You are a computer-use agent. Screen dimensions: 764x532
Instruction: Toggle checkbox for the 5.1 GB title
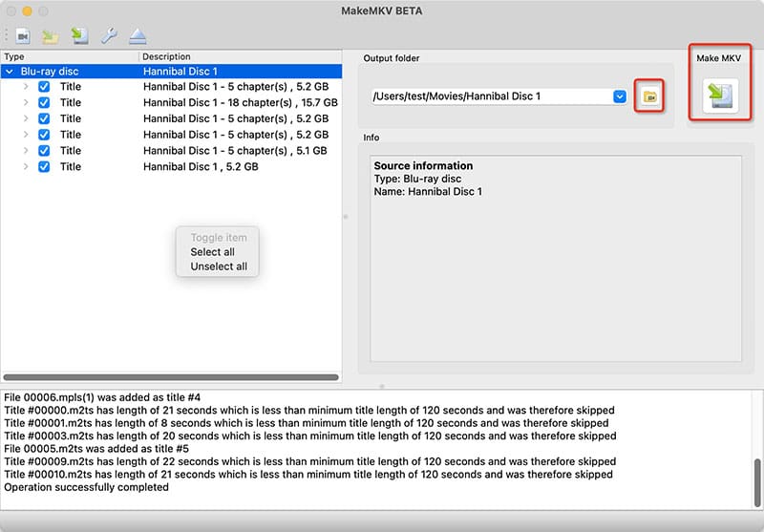click(x=44, y=151)
